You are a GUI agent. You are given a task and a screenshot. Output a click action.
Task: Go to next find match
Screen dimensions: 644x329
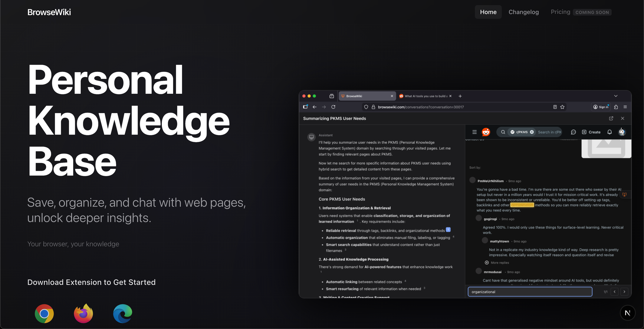tap(624, 292)
